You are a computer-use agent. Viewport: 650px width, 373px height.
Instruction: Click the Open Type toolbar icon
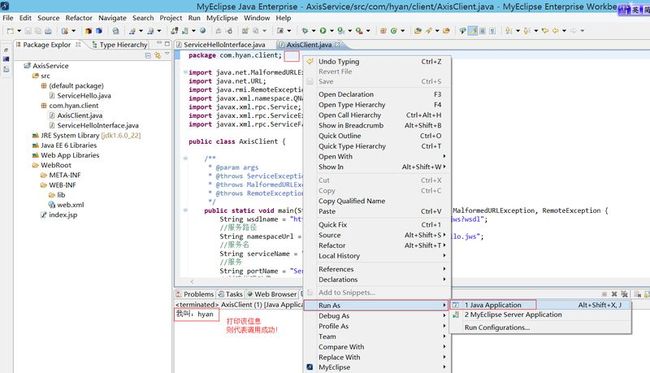(x=418, y=31)
